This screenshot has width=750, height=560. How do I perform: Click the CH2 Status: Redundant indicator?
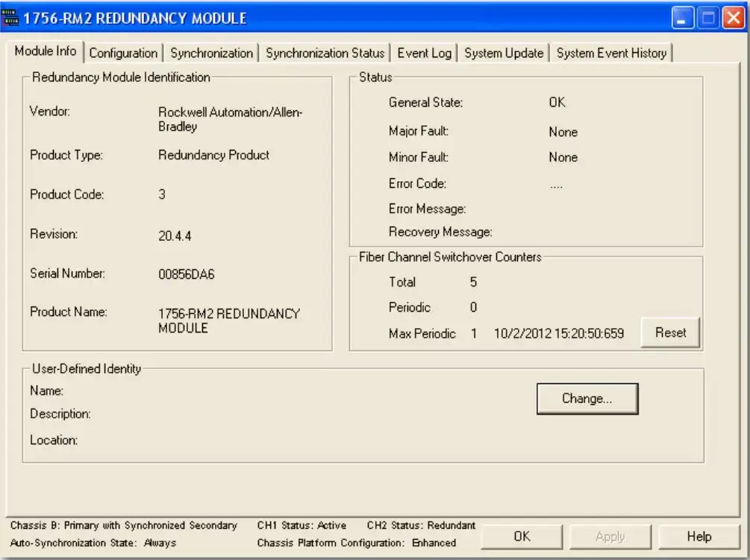coord(421,525)
